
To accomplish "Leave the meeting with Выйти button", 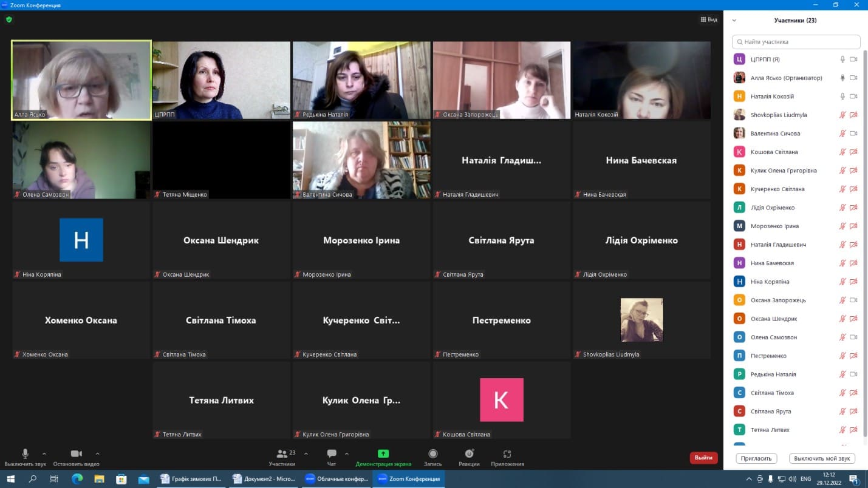I will pos(703,458).
